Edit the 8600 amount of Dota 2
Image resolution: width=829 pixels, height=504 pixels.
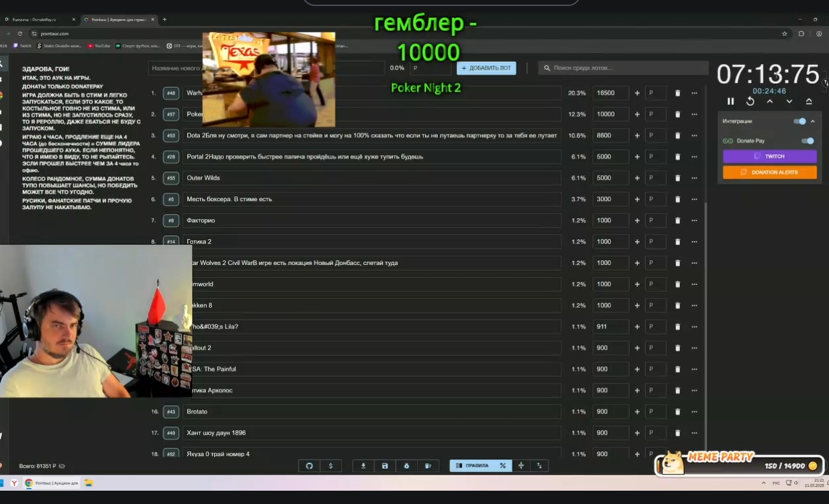click(x=611, y=135)
